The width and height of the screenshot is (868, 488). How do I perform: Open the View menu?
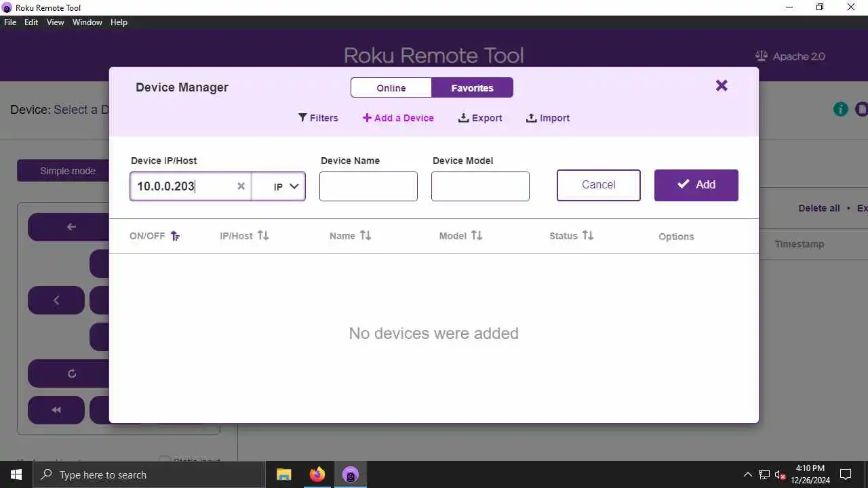(55, 22)
